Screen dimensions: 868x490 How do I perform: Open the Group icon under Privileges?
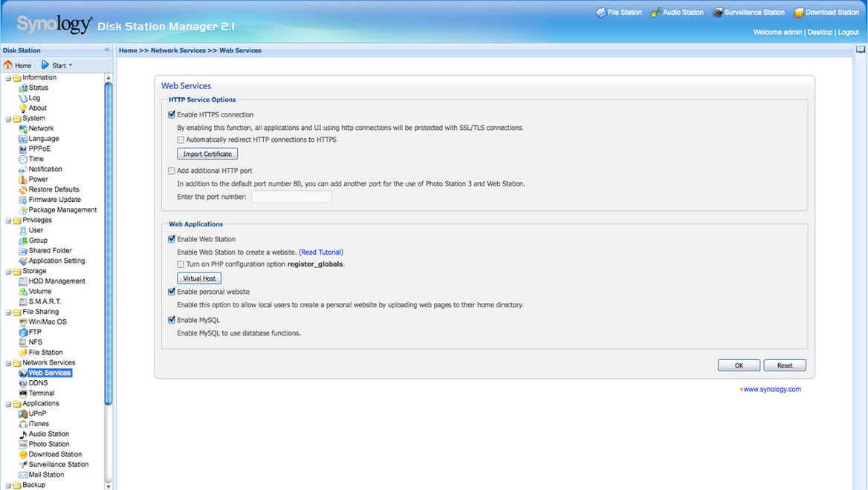[x=23, y=241]
